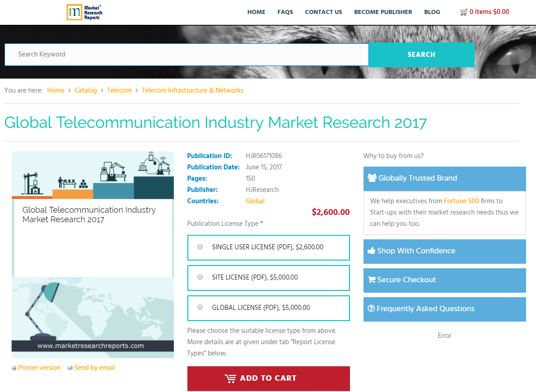Click the Send by email link
Image resolution: width=536 pixels, height=392 pixels.
click(x=94, y=368)
